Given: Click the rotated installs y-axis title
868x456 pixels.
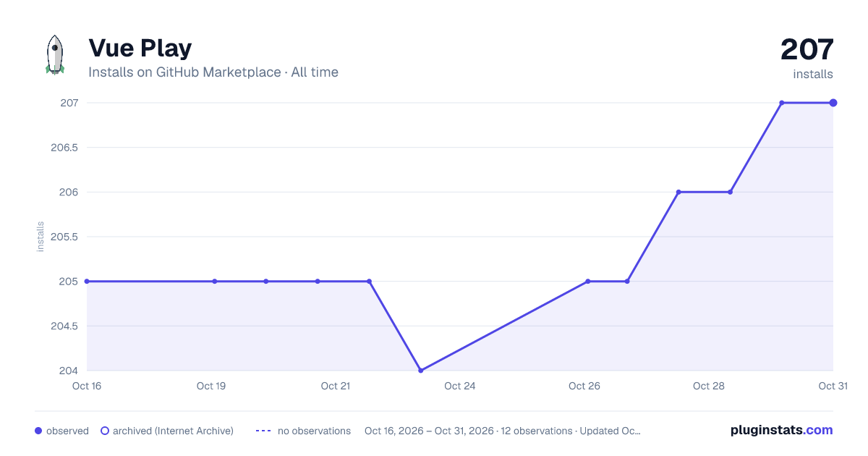Looking at the screenshot, I should coord(41,237).
